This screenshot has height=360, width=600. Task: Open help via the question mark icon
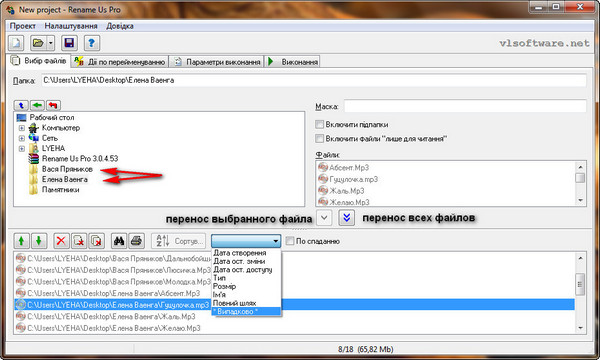coord(91,42)
